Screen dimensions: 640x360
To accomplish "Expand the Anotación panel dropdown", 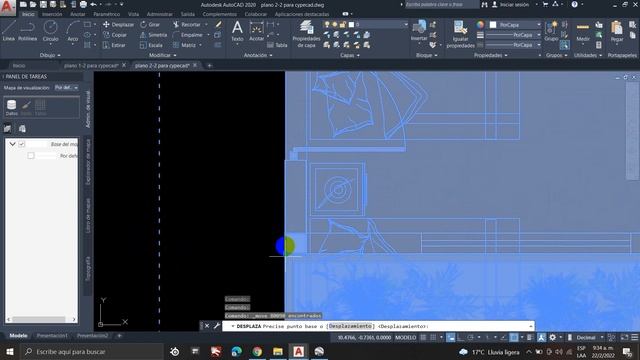I will pos(258,55).
